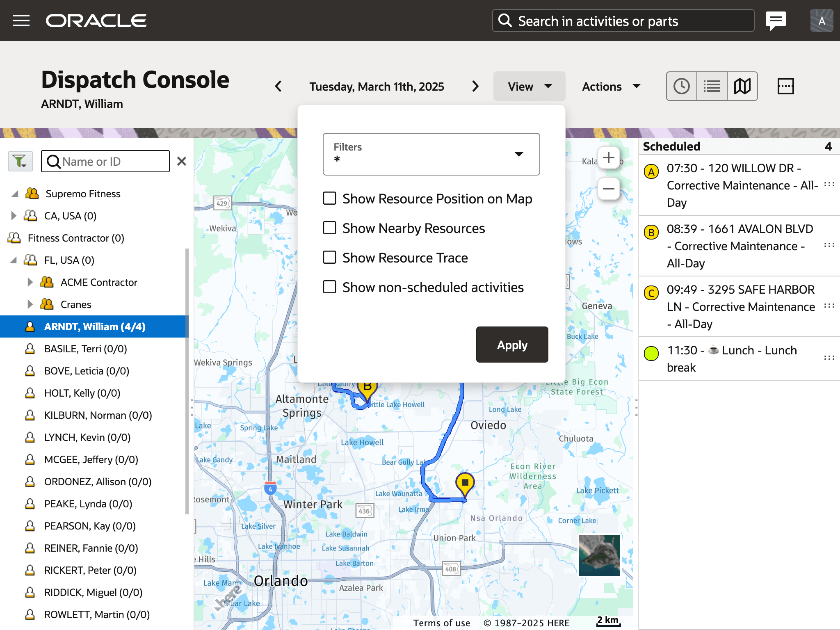Switch to time view clock icon

click(681, 86)
